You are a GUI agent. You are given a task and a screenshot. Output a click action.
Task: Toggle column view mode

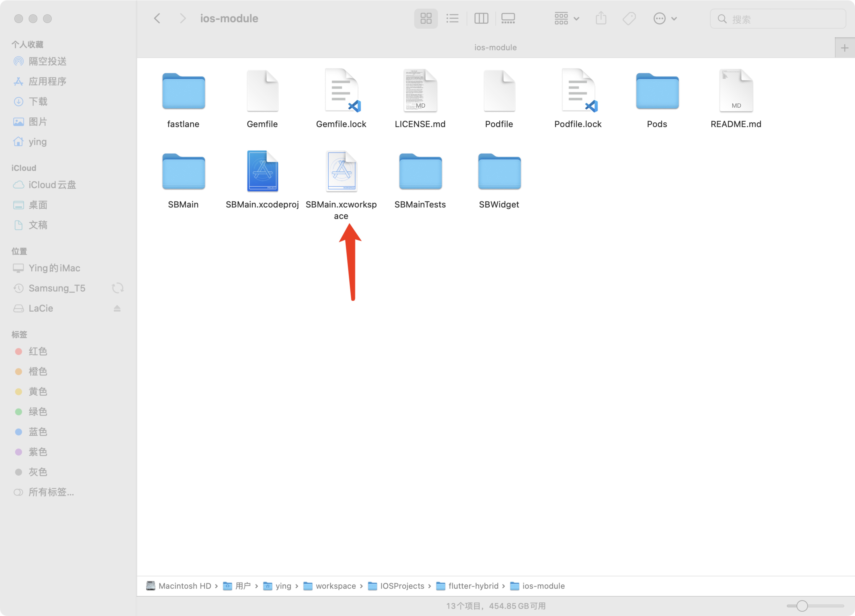click(481, 18)
